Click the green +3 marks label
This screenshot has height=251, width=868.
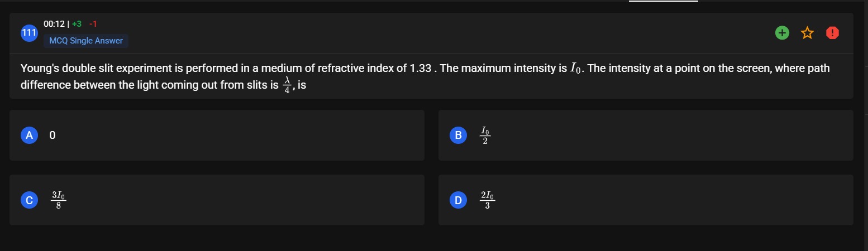click(77, 24)
